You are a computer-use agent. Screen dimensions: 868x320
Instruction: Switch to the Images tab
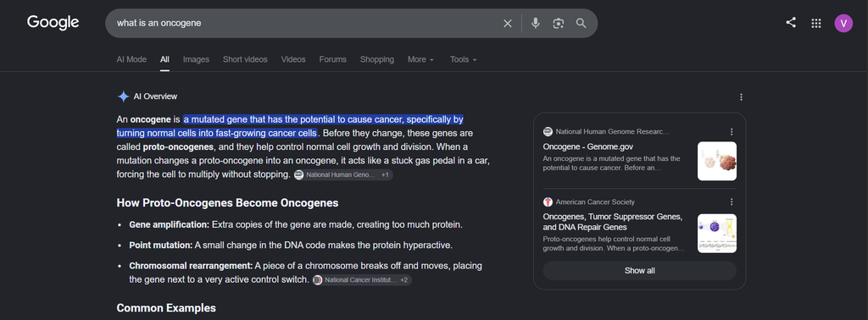tap(196, 60)
